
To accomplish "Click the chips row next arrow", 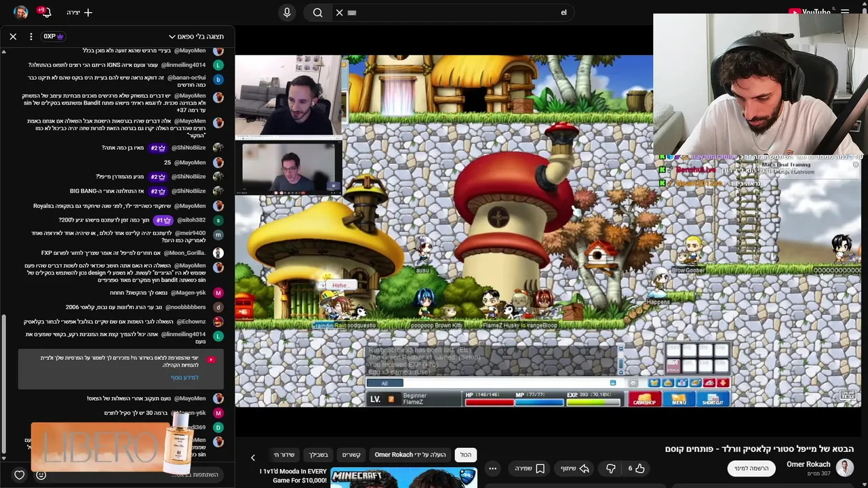I will (x=253, y=457).
